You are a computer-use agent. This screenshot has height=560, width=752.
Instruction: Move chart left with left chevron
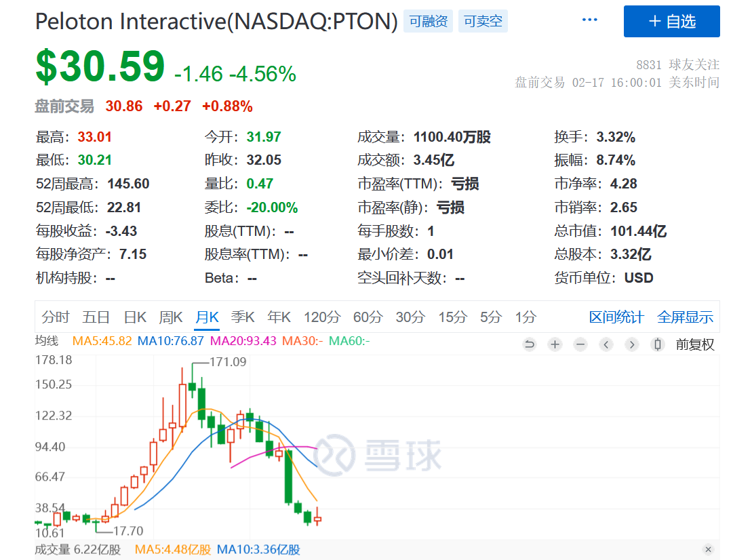(x=606, y=344)
